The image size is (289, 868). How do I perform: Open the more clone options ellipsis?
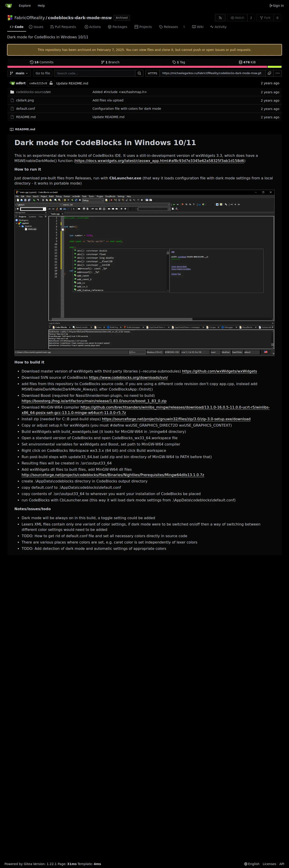(x=278, y=73)
